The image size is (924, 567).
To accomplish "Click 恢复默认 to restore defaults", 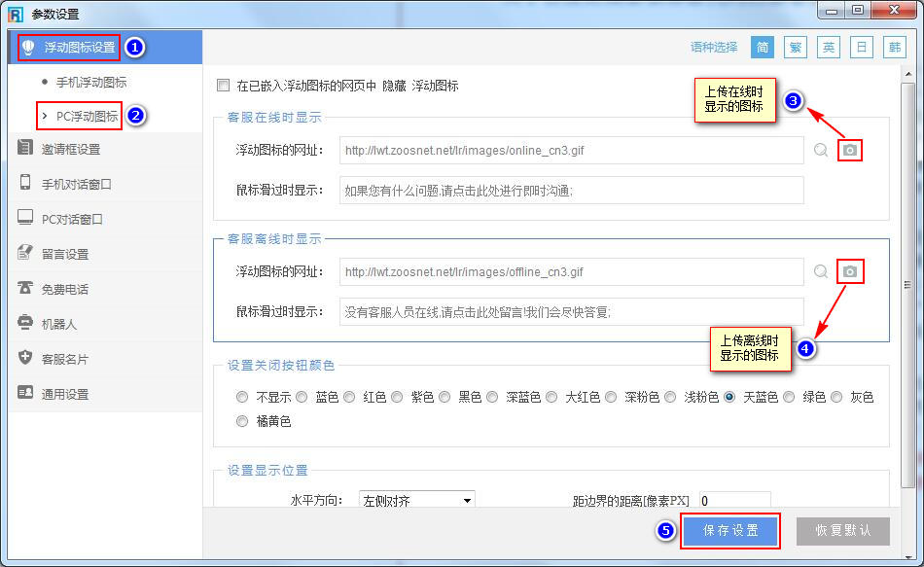I will pos(842,530).
